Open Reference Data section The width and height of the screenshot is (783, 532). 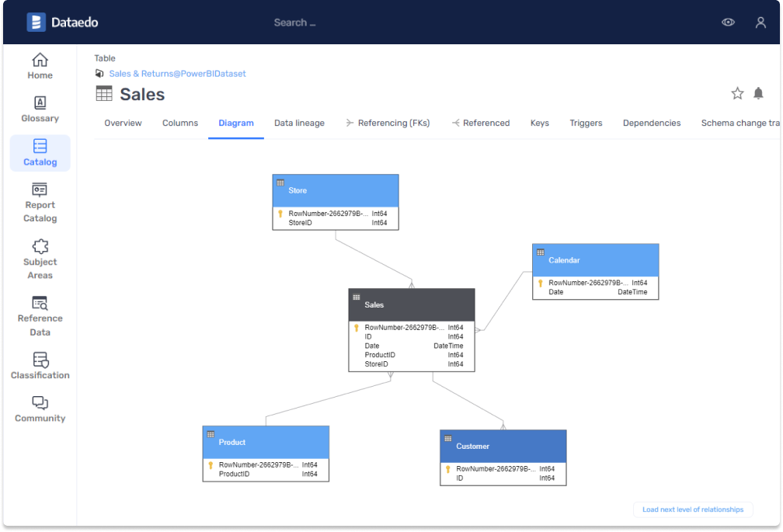40,304
